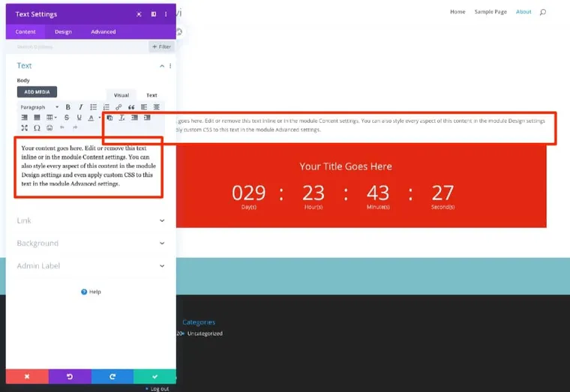Click the Filter button
The image size is (570, 392).
[161, 46]
